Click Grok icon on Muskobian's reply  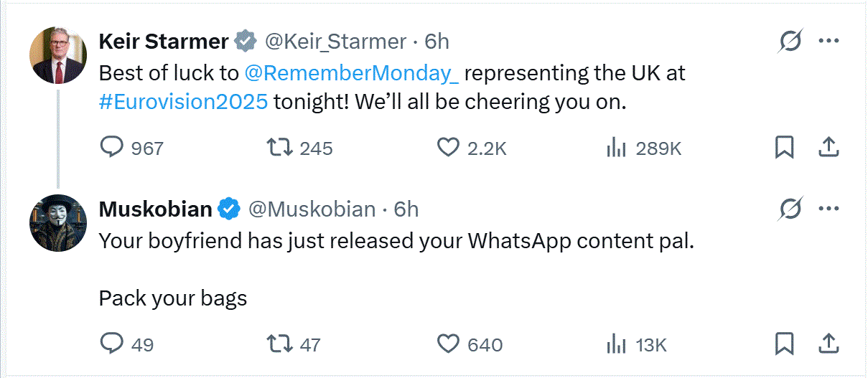click(x=790, y=209)
